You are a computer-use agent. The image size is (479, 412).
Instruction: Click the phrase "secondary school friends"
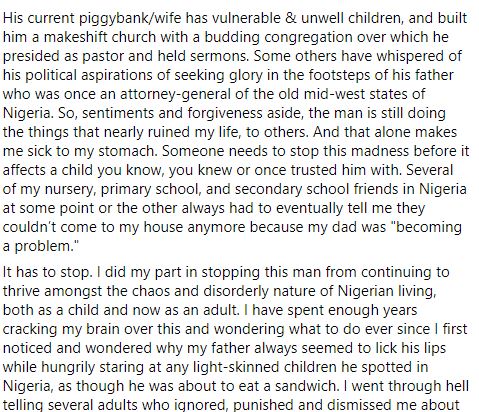tap(325, 189)
